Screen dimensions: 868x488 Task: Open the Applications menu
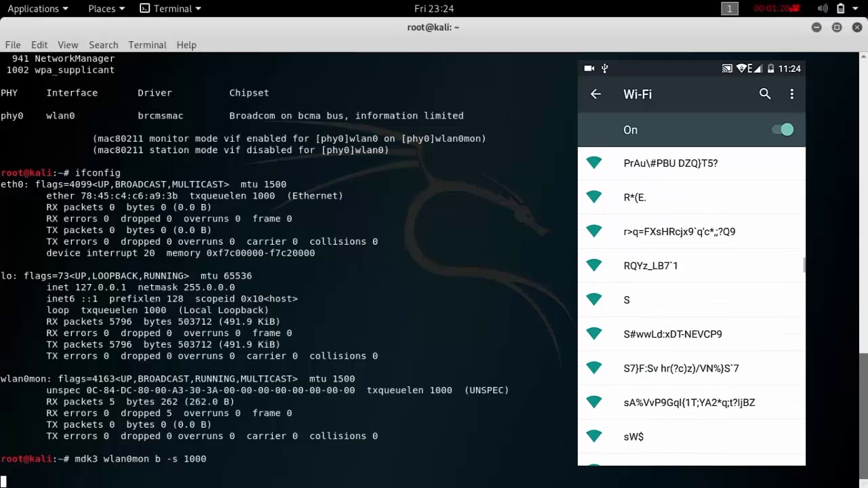[x=37, y=9]
